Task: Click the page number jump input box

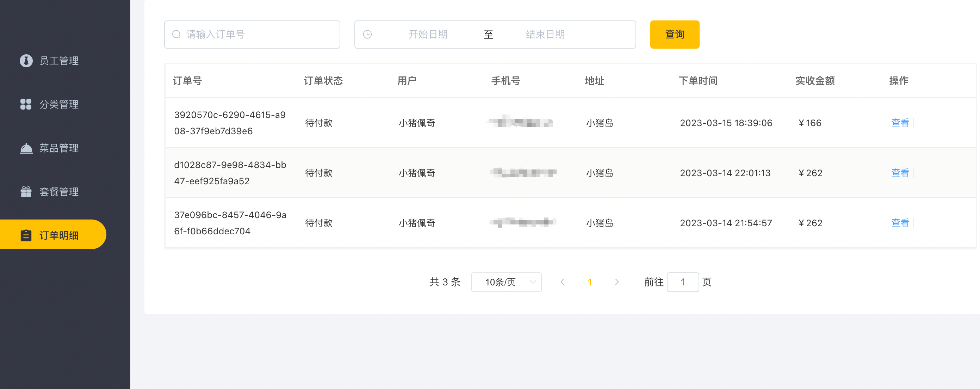Action: [x=682, y=282]
